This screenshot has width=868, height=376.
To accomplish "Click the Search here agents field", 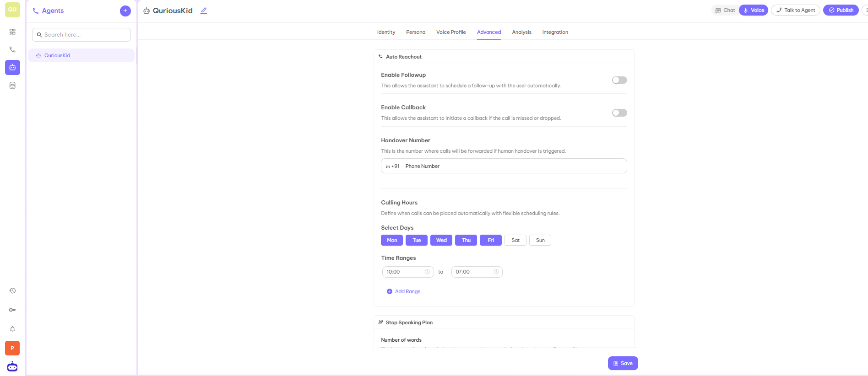I will 81,35.
